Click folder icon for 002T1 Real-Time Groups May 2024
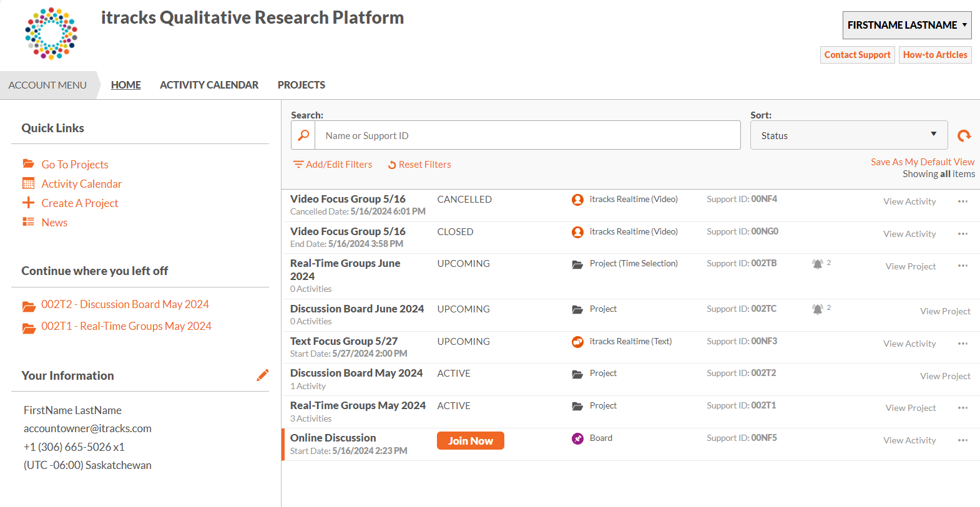The height and width of the screenshot is (507, 980). click(x=29, y=328)
